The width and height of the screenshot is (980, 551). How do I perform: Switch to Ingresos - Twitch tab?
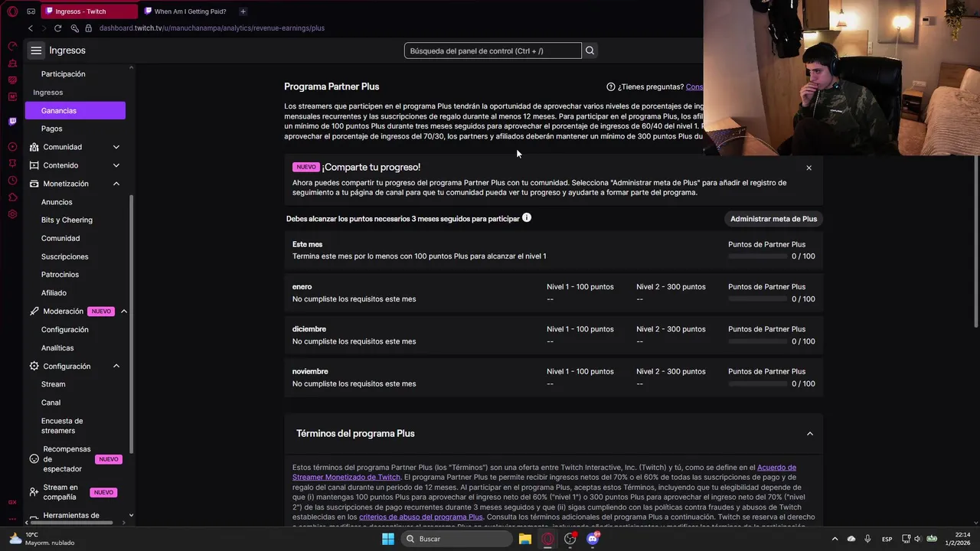tap(90, 11)
